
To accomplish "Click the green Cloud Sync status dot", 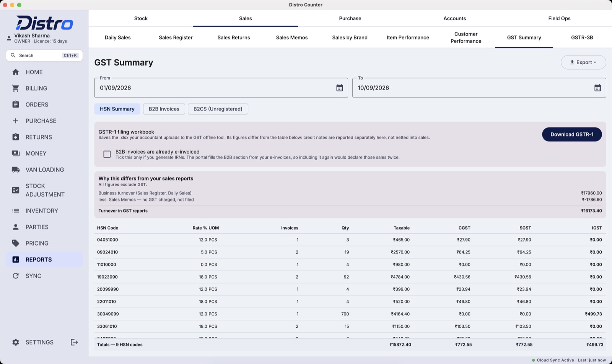I will pyautogui.click(x=534, y=360).
